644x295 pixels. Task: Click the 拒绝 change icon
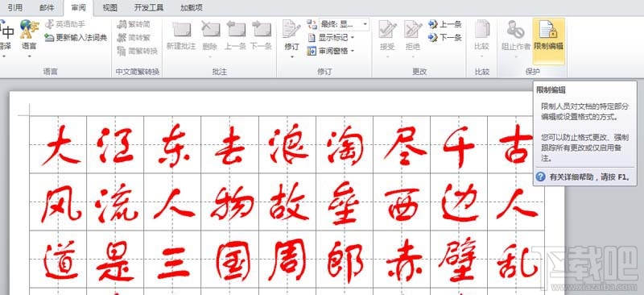point(412,30)
